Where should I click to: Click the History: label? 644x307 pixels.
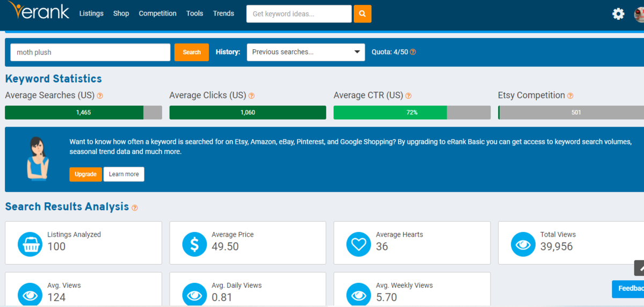228,52
